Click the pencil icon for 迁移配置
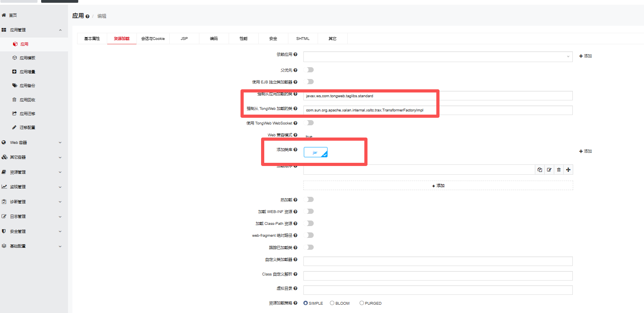This screenshot has width=644, height=313. point(15,127)
